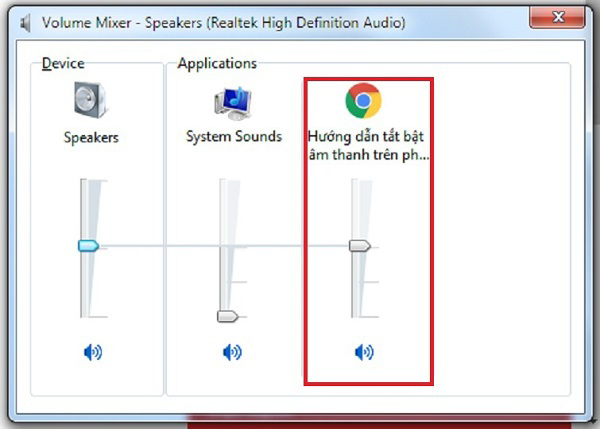Viewport: 600px width, 429px height.
Task: Close the Volume Mixer window
Action: [557, 17]
